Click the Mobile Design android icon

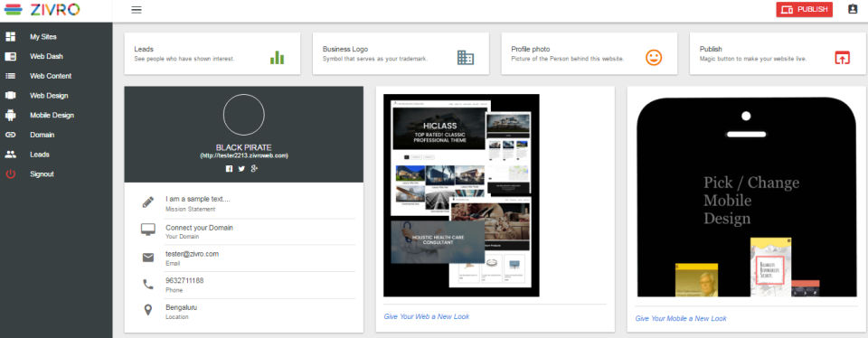11,115
